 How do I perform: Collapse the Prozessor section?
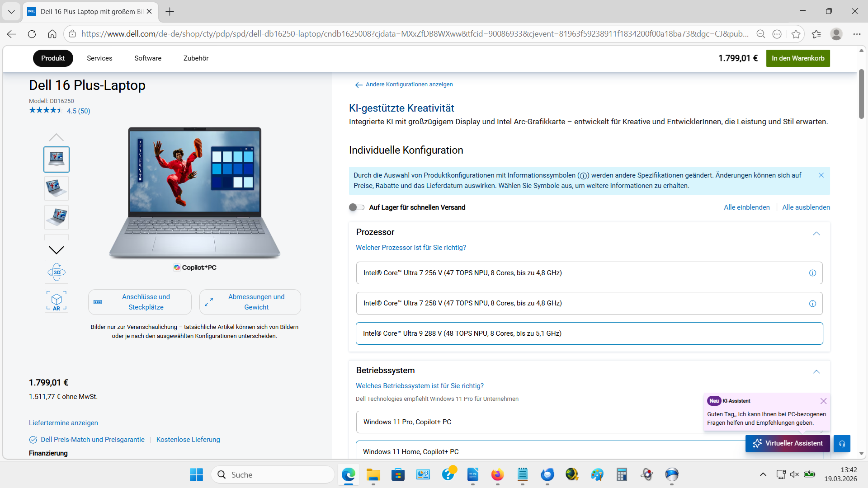pyautogui.click(x=816, y=234)
